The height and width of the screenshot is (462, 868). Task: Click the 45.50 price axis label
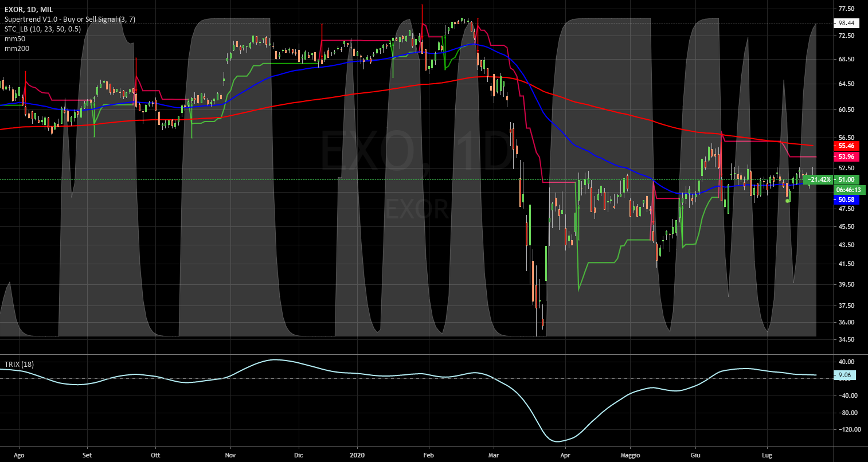click(x=846, y=226)
